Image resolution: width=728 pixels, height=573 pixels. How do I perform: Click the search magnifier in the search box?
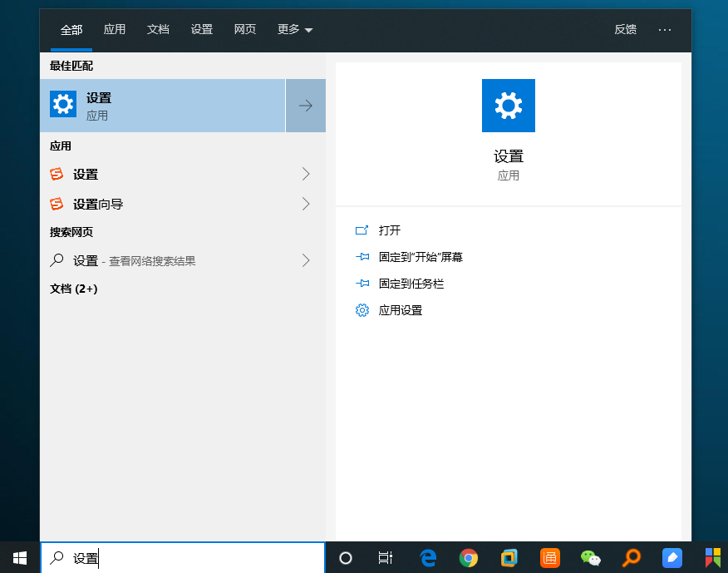point(55,558)
